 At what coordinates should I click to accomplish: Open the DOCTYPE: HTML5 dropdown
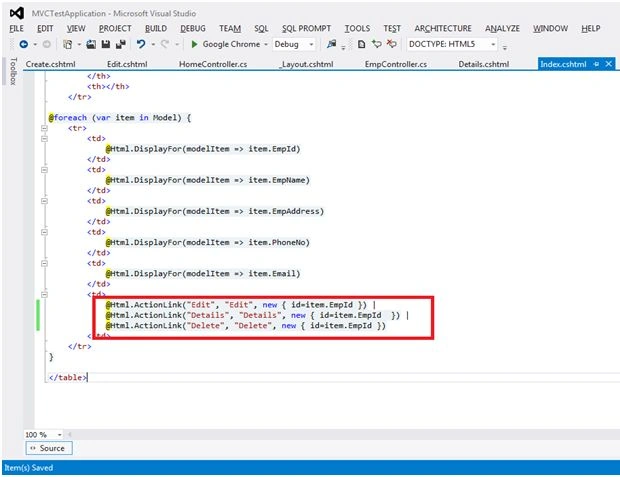coord(493,45)
